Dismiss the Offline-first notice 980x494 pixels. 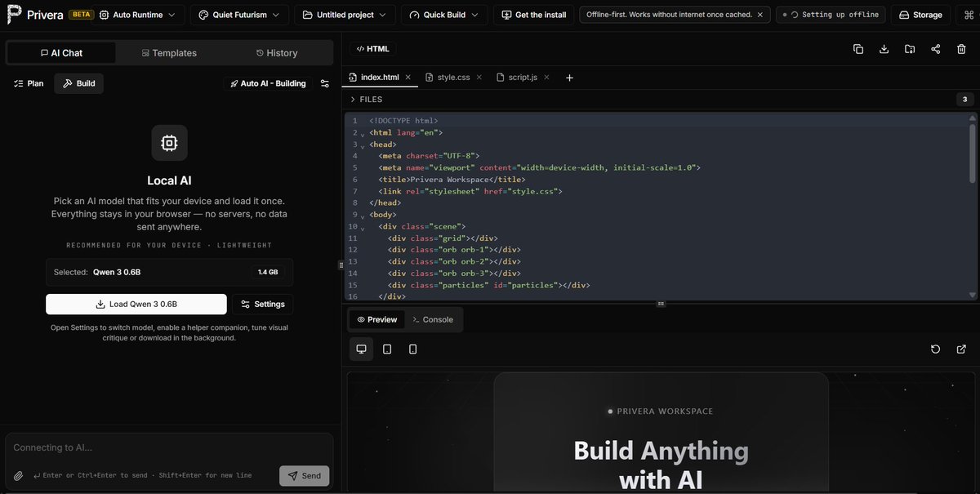(x=760, y=15)
